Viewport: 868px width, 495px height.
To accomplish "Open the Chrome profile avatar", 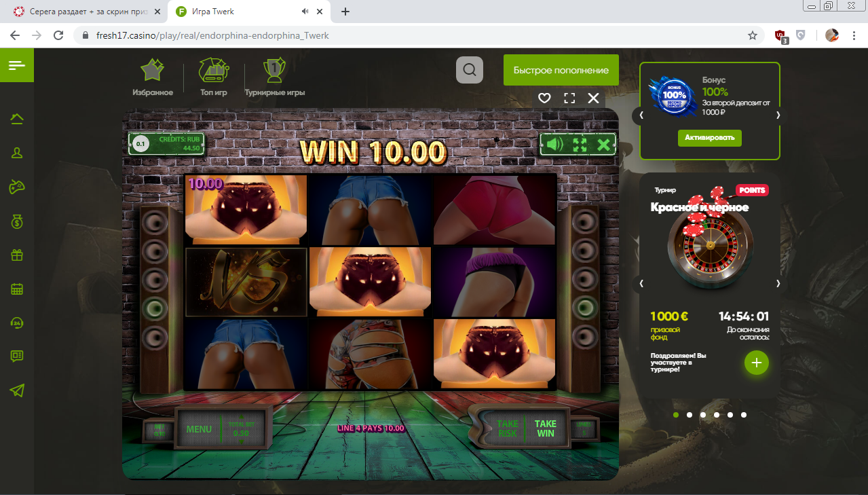I will (x=832, y=35).
